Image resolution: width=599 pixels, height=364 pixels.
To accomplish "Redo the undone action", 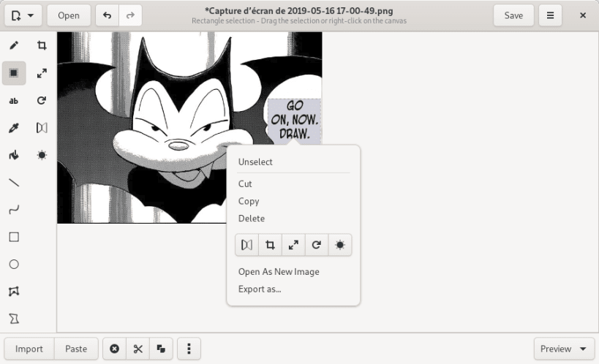I will tap(131, 15).
